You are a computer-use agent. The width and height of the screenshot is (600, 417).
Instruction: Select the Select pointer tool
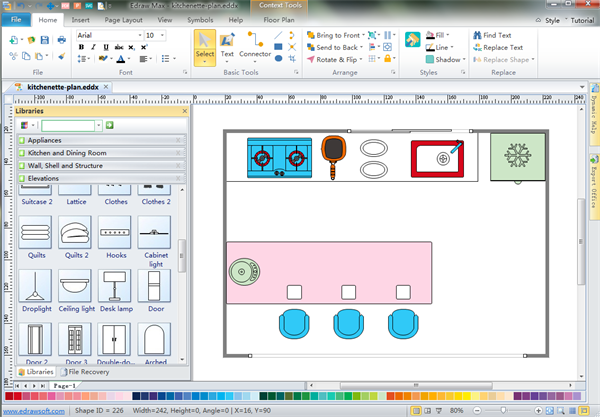click(x=205, y=48)
